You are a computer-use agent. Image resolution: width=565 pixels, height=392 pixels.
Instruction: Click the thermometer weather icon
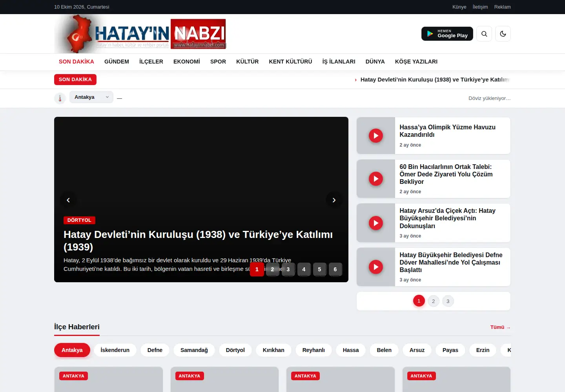(x=60, y=98)
